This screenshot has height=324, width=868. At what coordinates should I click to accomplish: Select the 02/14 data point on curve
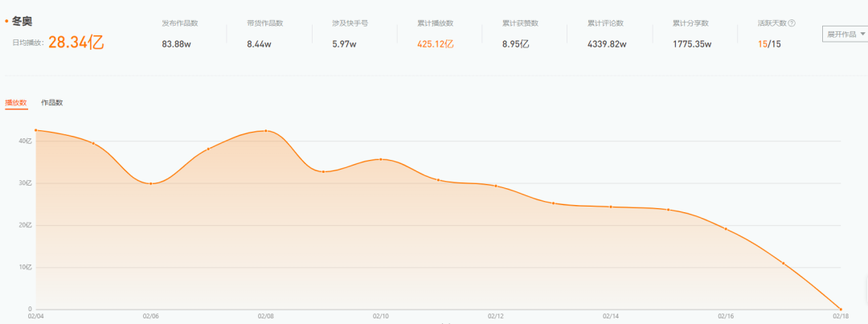(x=611, y=207)
